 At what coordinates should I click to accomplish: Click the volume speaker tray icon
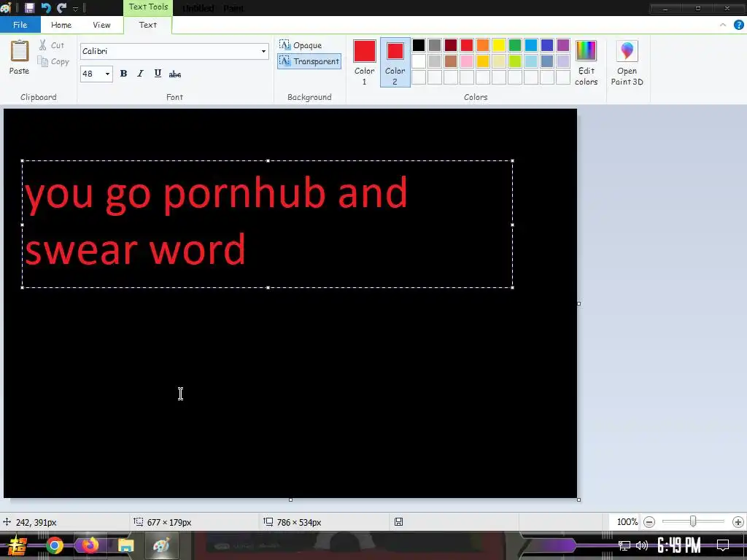pos(642,545)
